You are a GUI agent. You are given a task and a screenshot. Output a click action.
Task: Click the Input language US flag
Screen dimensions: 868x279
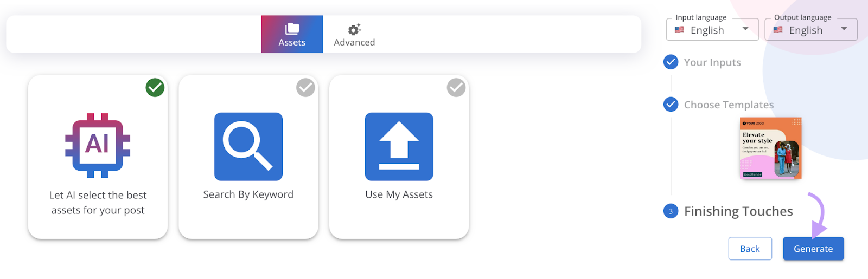pos(679,30)
